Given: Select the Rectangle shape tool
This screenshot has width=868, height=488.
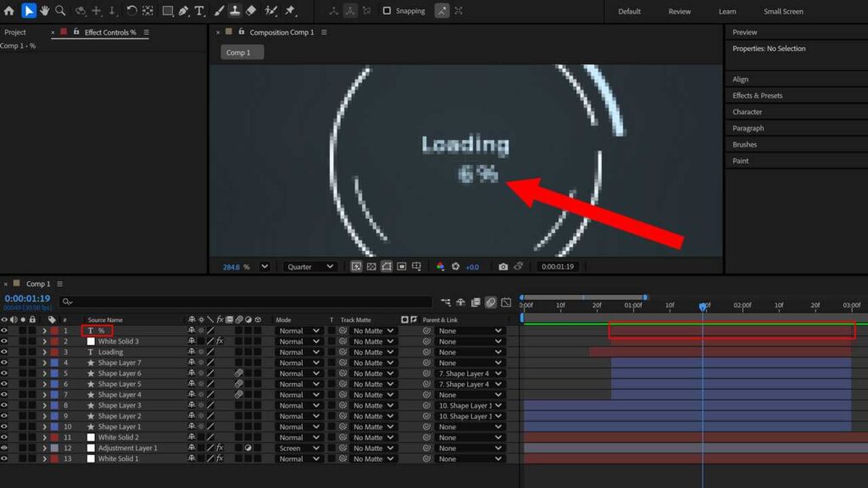Looking at the screenshot, I should coord(167,10).
